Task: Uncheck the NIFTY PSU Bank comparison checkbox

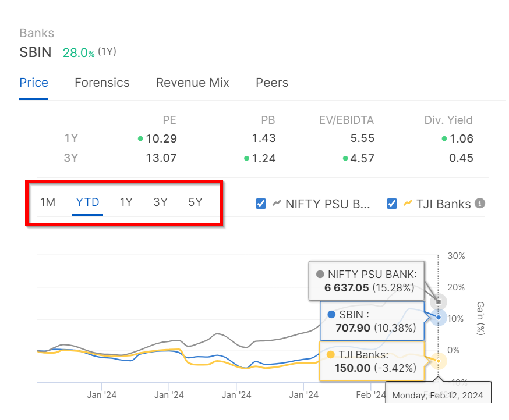Action: coord(261,204)
